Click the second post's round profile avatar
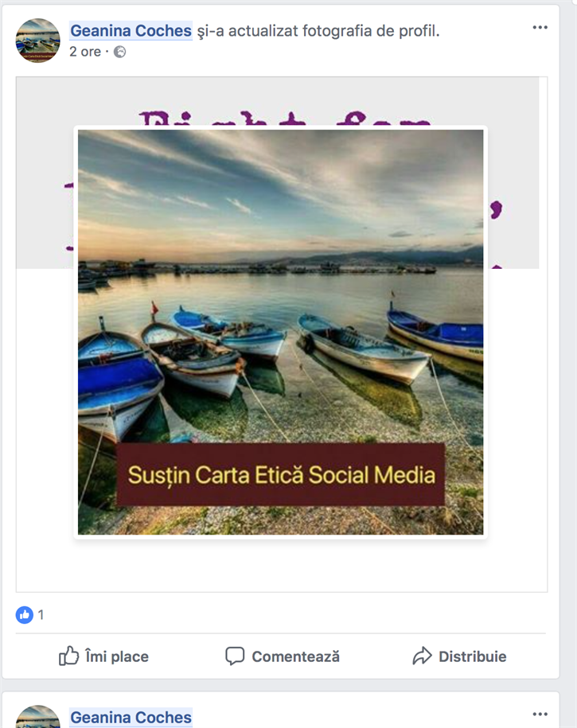 38,716
